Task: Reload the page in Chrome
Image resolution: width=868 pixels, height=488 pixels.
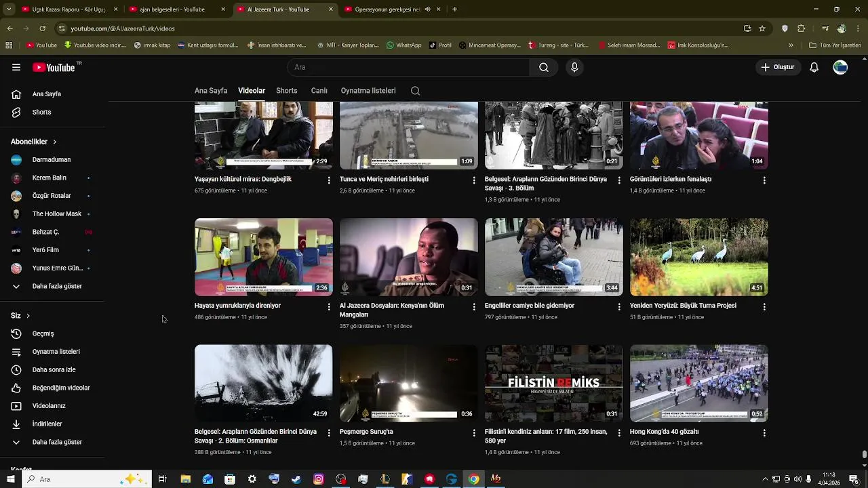Action: 42,28
